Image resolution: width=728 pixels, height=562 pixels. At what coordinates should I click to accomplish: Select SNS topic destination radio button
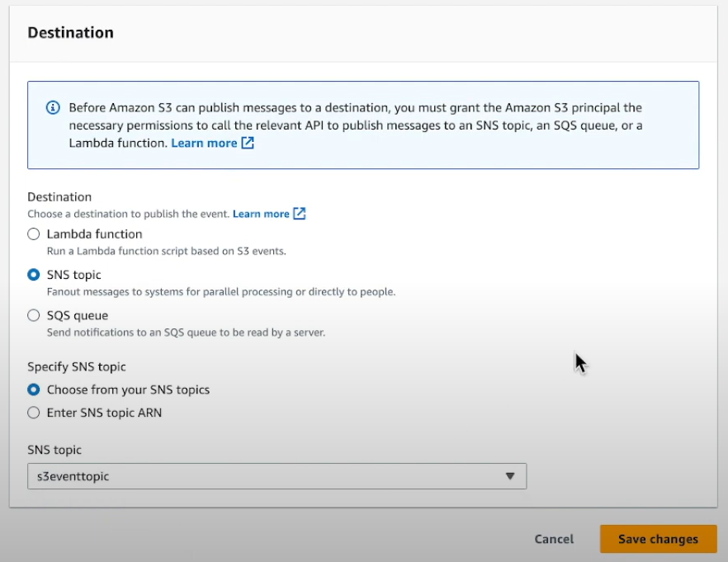pos(33,275)
